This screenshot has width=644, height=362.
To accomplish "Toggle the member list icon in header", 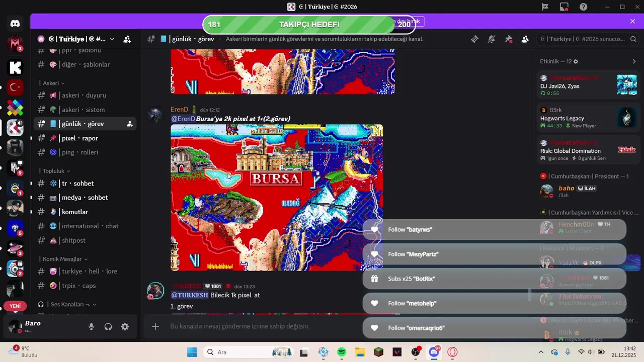I will pos(525,39).
